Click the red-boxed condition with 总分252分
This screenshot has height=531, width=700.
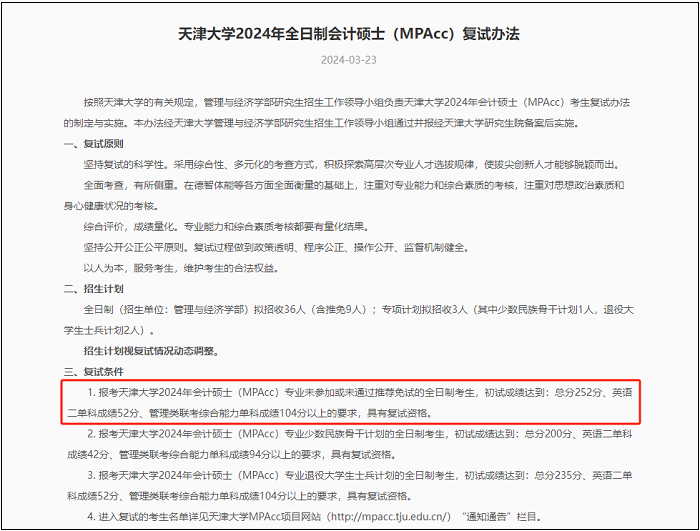point(350,402)
